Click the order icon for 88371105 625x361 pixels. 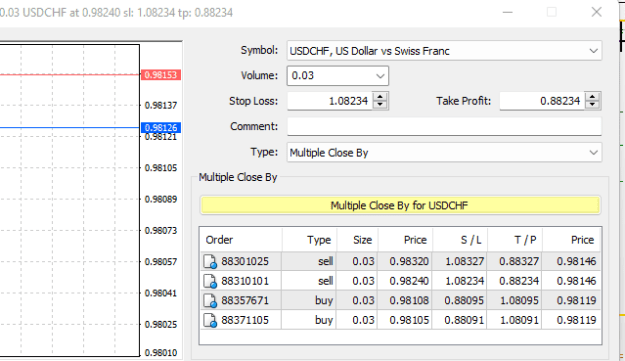pos(210,320)
